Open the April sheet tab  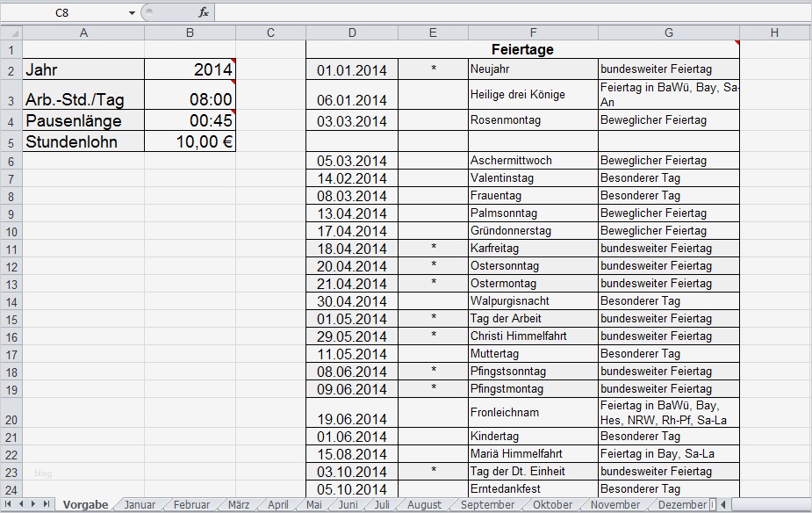277,504
